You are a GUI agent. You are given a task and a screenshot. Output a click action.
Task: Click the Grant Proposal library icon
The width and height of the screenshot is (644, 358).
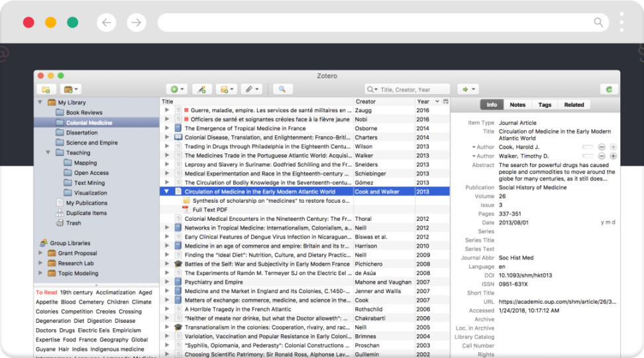tap(52, 253)
